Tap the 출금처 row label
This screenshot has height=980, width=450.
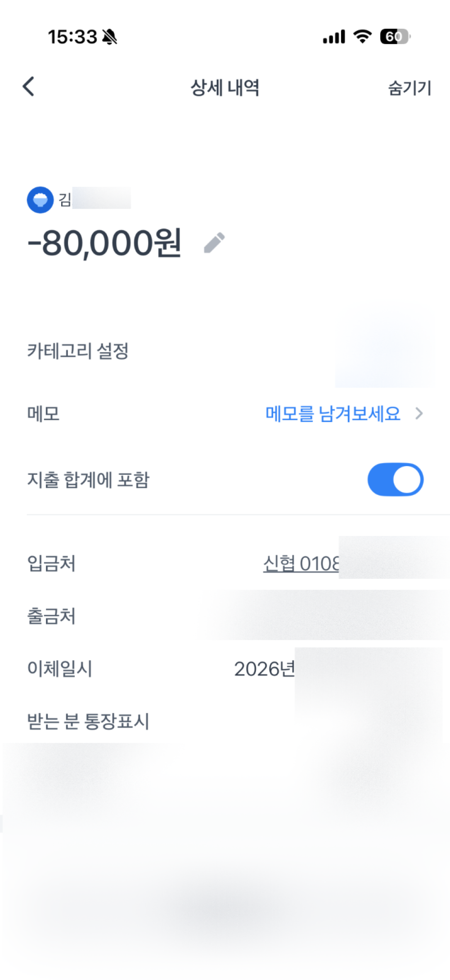(51, 616)
